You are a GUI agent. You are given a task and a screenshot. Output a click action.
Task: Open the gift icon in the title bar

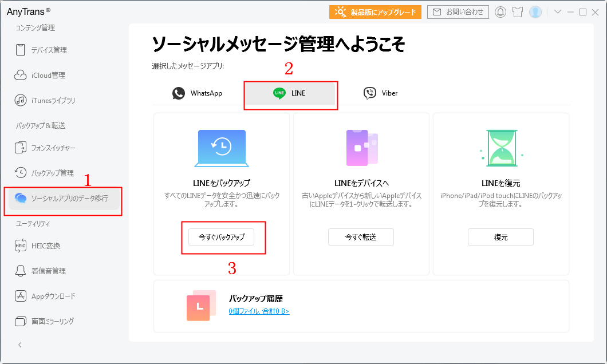click(x=518, y=11)
